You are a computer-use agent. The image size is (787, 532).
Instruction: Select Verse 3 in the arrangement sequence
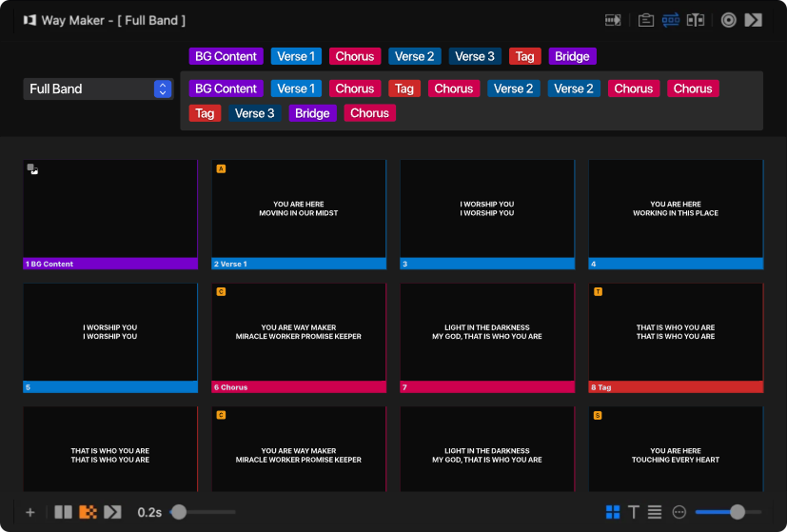tap(254, 113)
